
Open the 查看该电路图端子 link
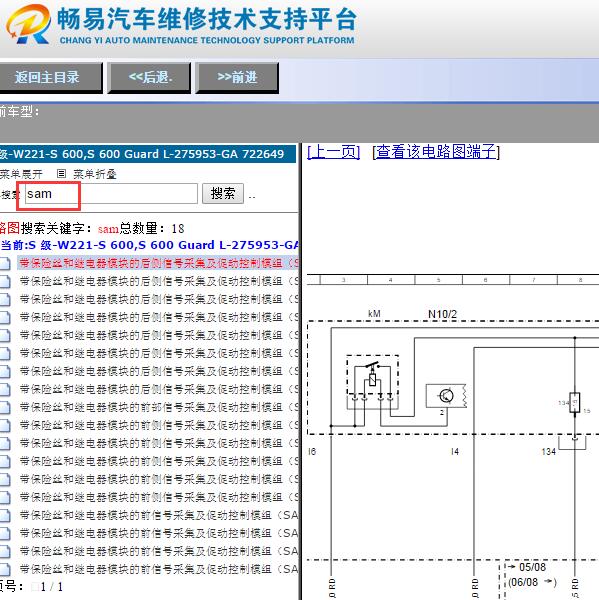pos(436,152)
